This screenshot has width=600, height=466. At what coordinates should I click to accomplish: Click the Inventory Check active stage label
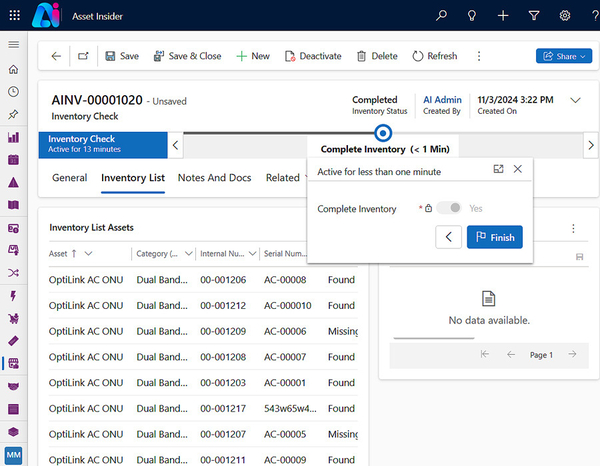tap(103, 145)
